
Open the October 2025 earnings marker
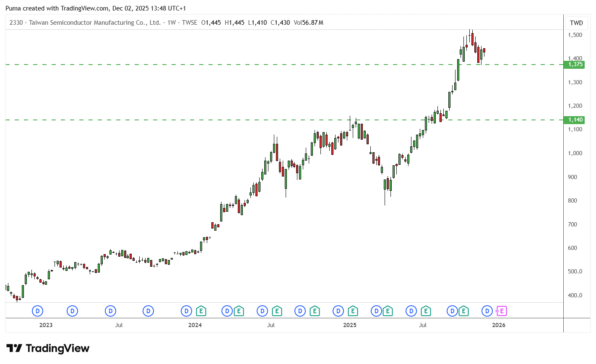pos(463,311)
